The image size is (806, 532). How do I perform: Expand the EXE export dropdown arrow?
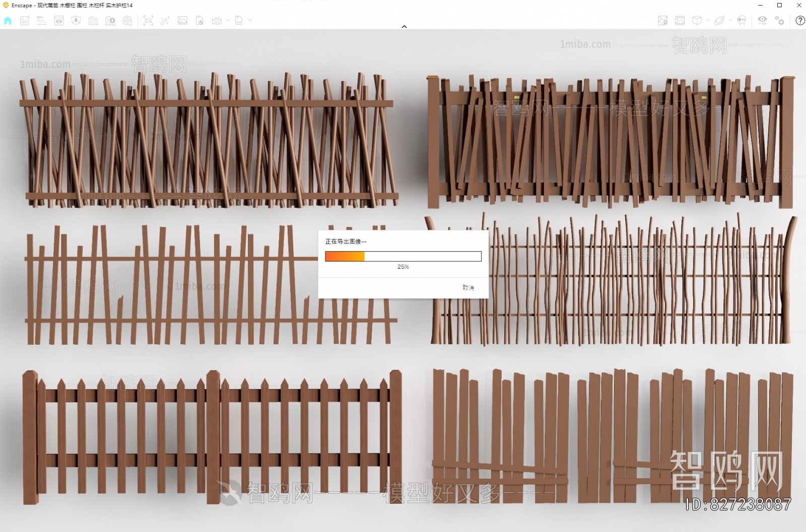click(x=250, y=21)
